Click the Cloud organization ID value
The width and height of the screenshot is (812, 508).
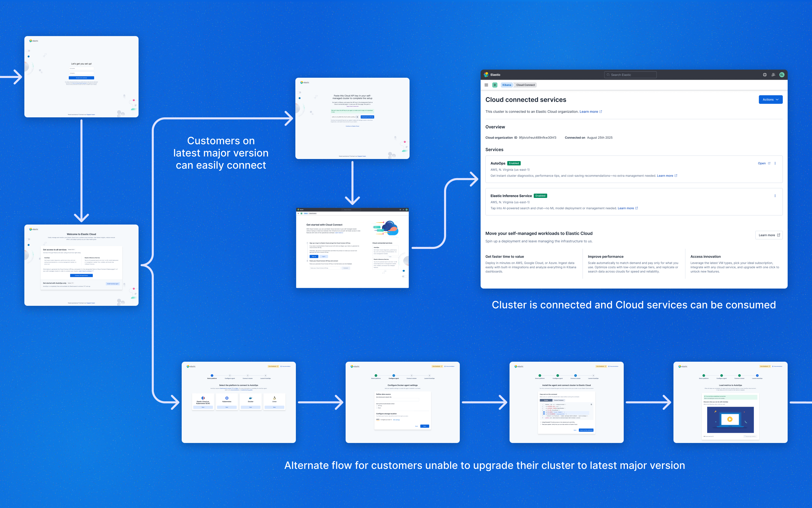click(537, 138)
